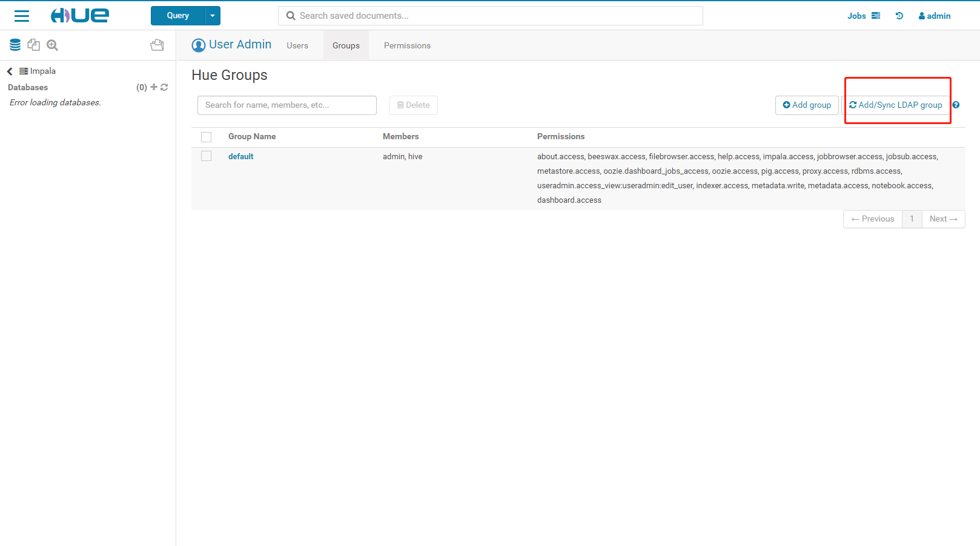Image resolution: width=980 pixels, height=546 pixels.
Task: Click the Delete button
Action: click(414, 105)
